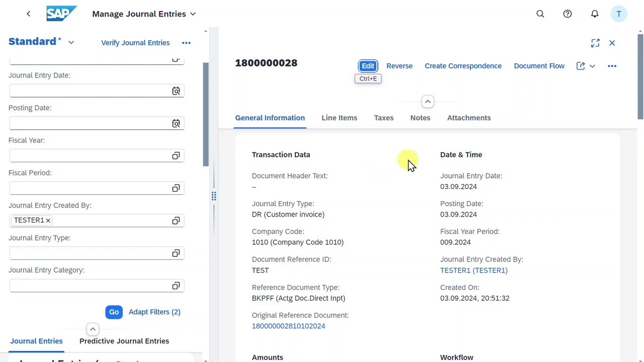Open Posting Date picker icon

coord(176,123)
